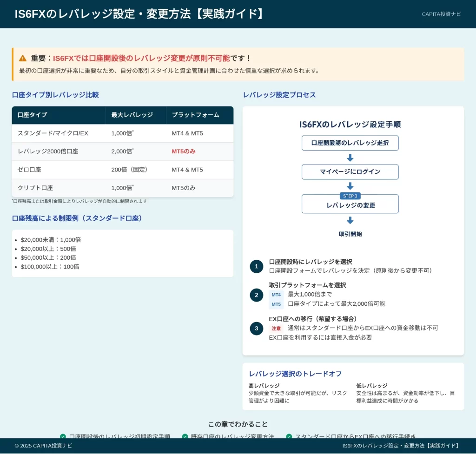Image resolution: width=476 pixels, height=454 pixels.
Task: Click the この章でわかること heading
Action: [x=238, y=424]
